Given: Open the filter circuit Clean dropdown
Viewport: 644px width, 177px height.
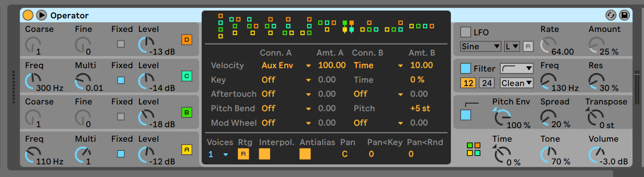Looking at the screenshot, I should point(517,83).
